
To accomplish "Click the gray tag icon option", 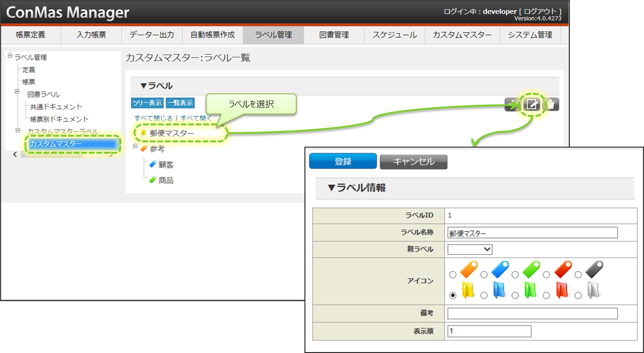I will click(594, 270).
